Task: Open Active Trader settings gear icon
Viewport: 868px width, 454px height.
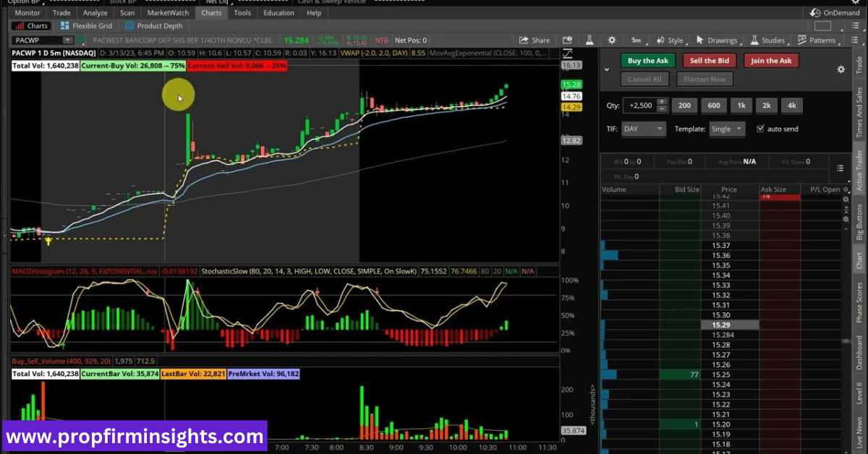Action: point(841,69)
